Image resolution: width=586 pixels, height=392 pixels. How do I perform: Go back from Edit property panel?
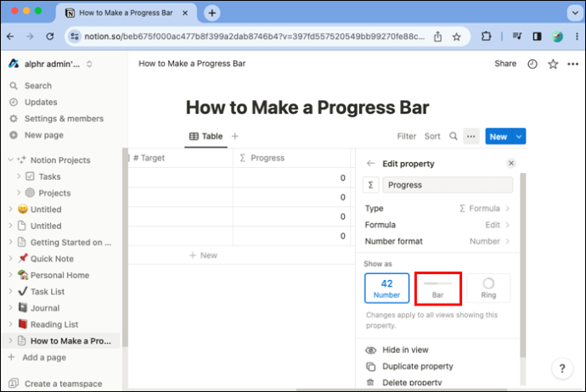point(370,164)
